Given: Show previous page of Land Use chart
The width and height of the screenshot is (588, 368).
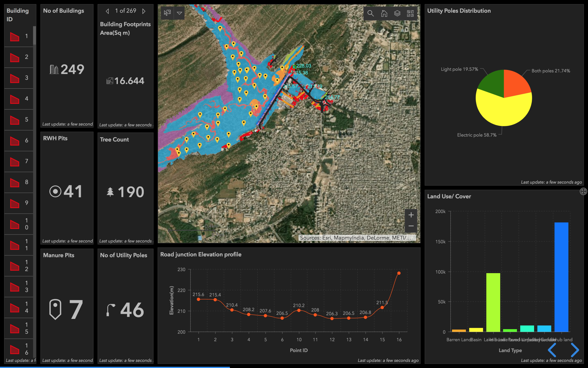Looking at the screenshot, I should point(552,350).
